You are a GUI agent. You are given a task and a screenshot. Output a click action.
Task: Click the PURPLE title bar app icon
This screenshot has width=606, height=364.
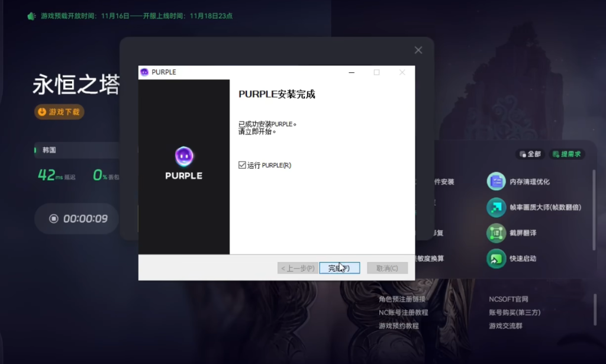tap(144, 72)
